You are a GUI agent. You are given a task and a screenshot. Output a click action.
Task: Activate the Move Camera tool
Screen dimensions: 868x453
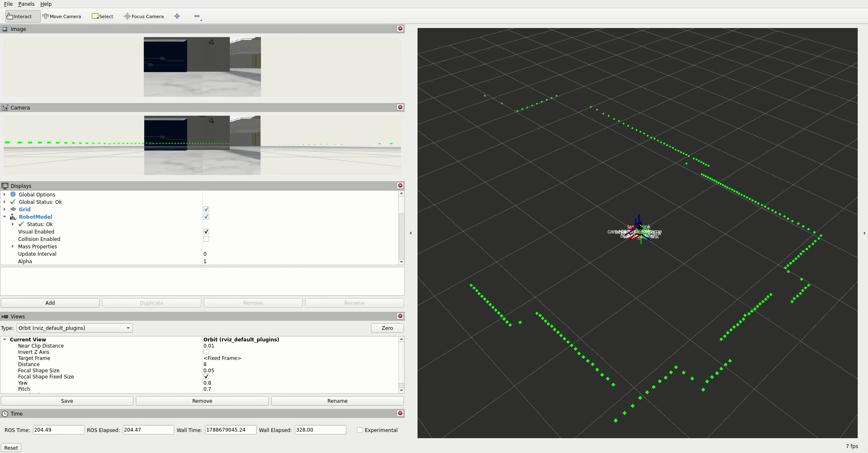[x=62, y=16]
